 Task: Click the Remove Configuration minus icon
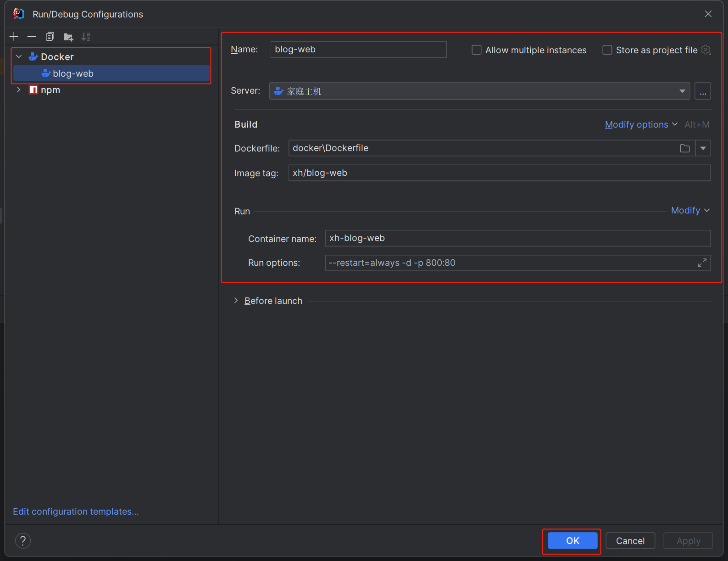pos(32,37)
